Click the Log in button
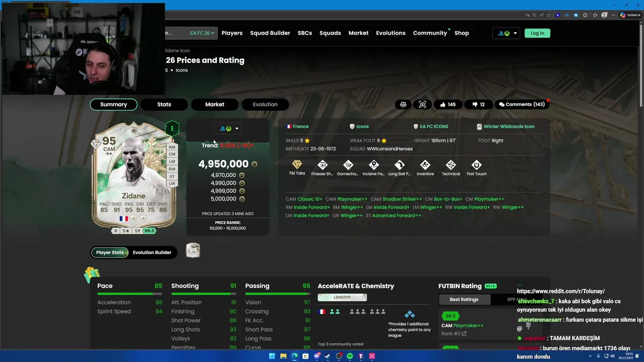The height and width of the screenshot is (362, 644). (537, 33)
